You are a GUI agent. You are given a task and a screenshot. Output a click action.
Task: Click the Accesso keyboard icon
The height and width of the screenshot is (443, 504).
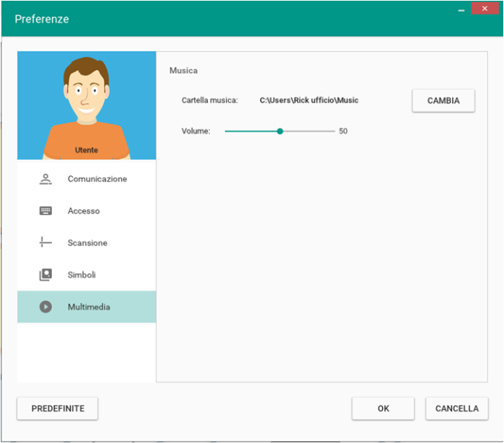[x=46, y=211]
